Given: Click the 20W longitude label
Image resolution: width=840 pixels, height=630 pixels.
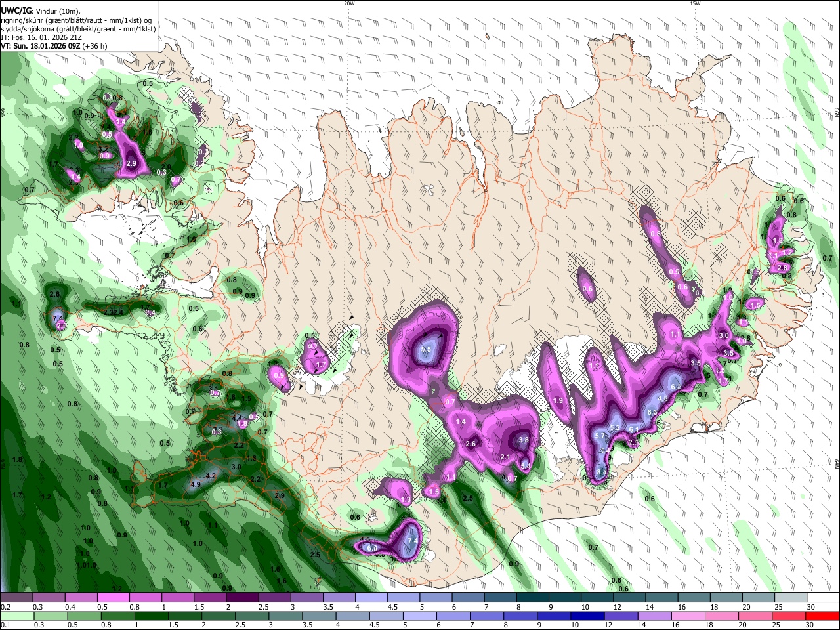Looking at the screenshot, I should point(349,3).
